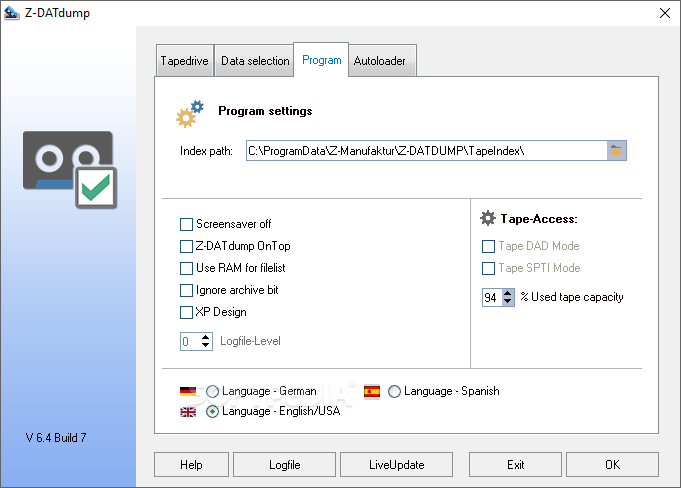681x488 pixels.
Task: Select Language - German radio button
Action: (212, 391)
